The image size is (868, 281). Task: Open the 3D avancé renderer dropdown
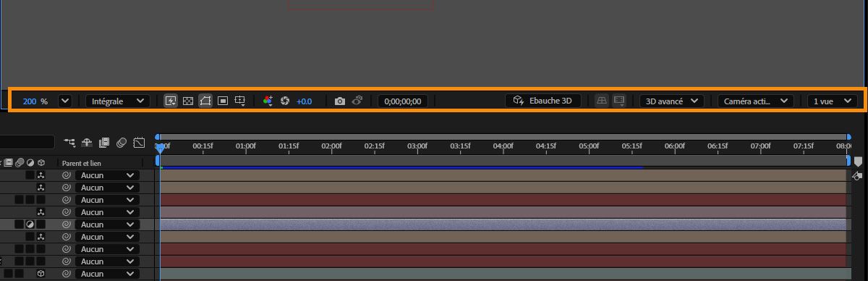(672, 101)
